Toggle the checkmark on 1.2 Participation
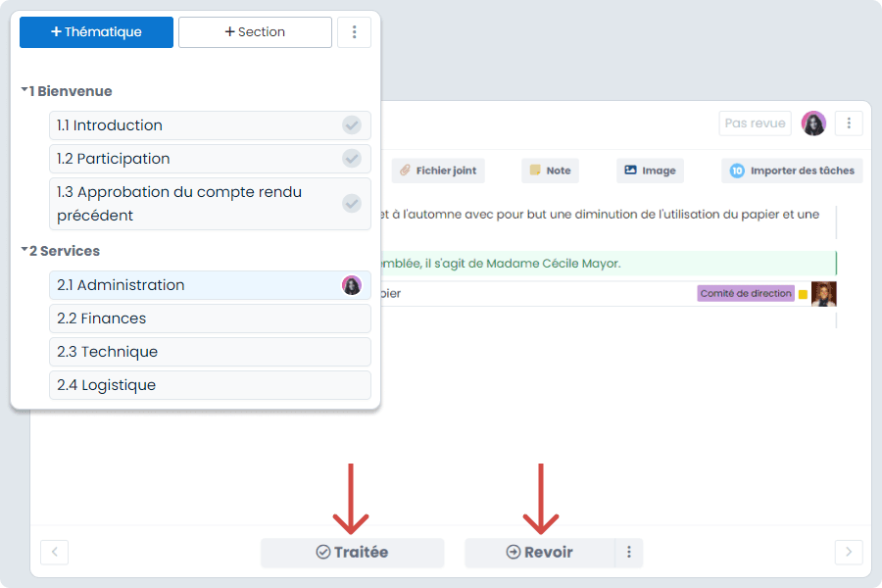This screenshot has width=882, height=588. (352, 159)
